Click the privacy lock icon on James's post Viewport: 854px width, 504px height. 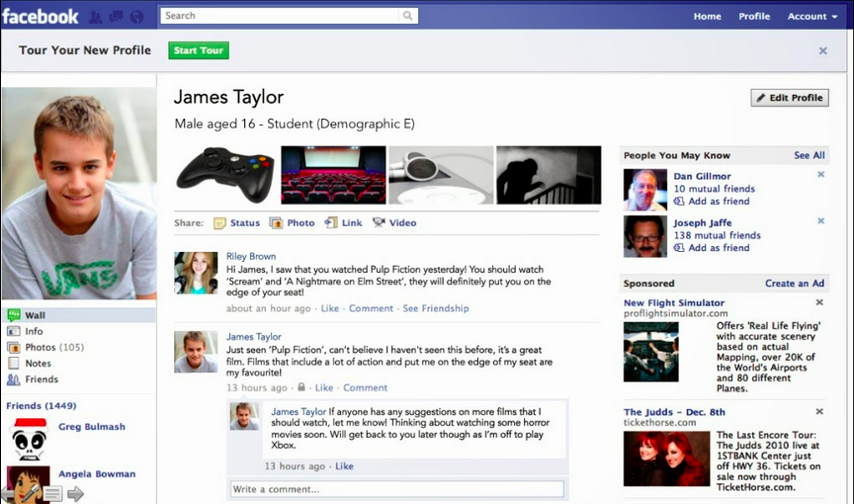pos(301,387)
